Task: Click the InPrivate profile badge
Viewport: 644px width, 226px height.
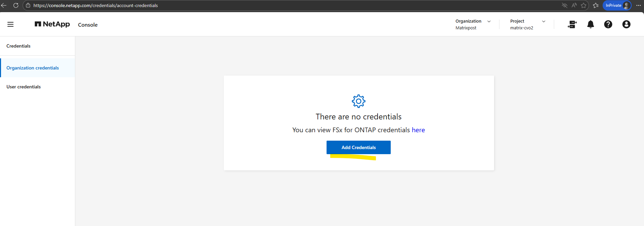Action: click(x=617, y=5)
